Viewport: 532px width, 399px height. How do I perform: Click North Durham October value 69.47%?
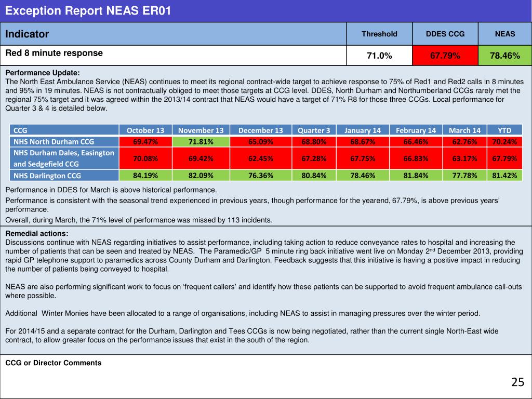click(x=145, y=141)
